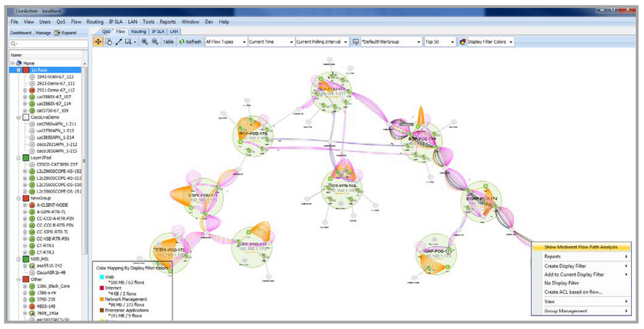
Task: Click the green group icon of Layer2Pod
Action: point(26,158)
